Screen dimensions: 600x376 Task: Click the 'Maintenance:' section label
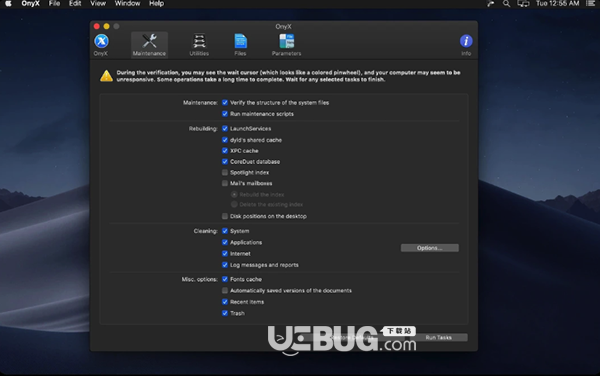(x=200, y=103)
